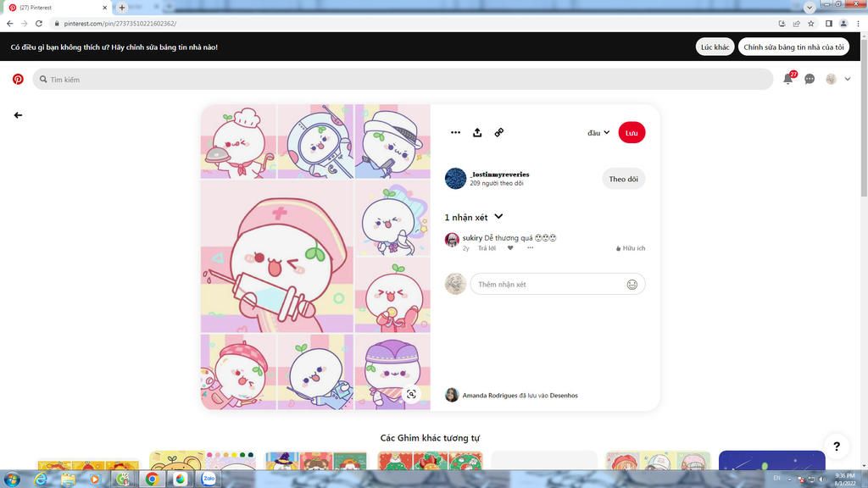Open more options dots on sukiry comment
This screenshot has width=868, height=488.
[530, 248]
